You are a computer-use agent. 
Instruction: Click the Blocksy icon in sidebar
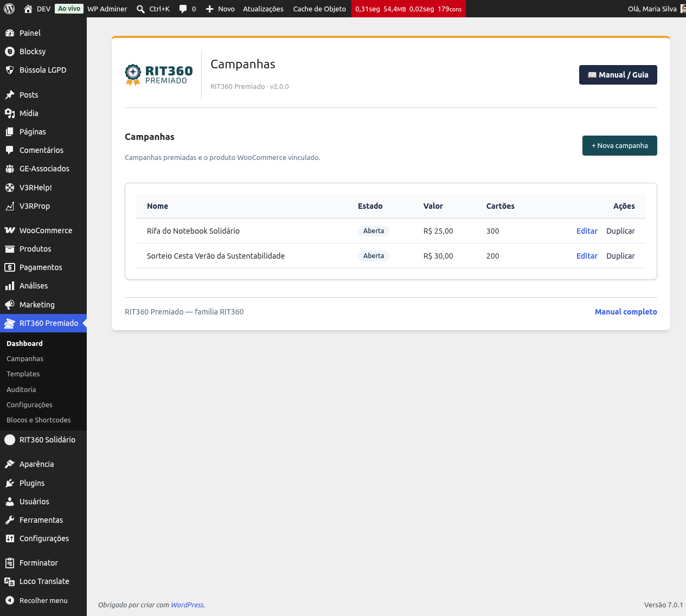[10, 52]
